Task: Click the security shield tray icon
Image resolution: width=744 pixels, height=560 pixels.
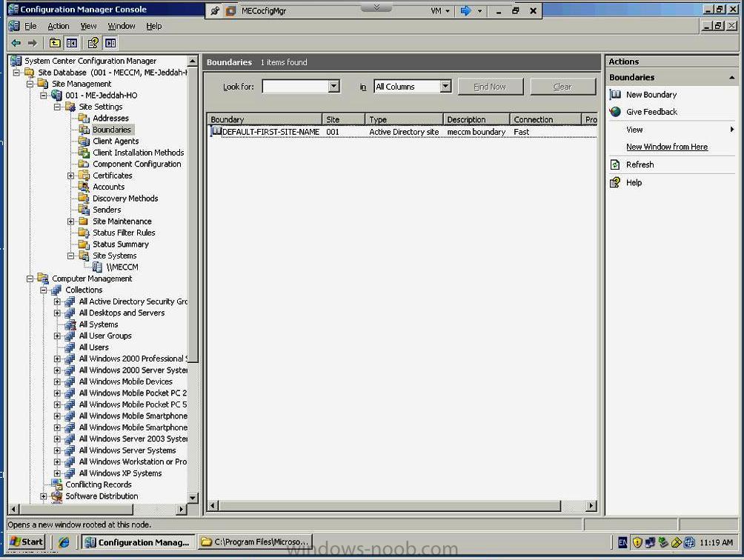Action: 637,542
